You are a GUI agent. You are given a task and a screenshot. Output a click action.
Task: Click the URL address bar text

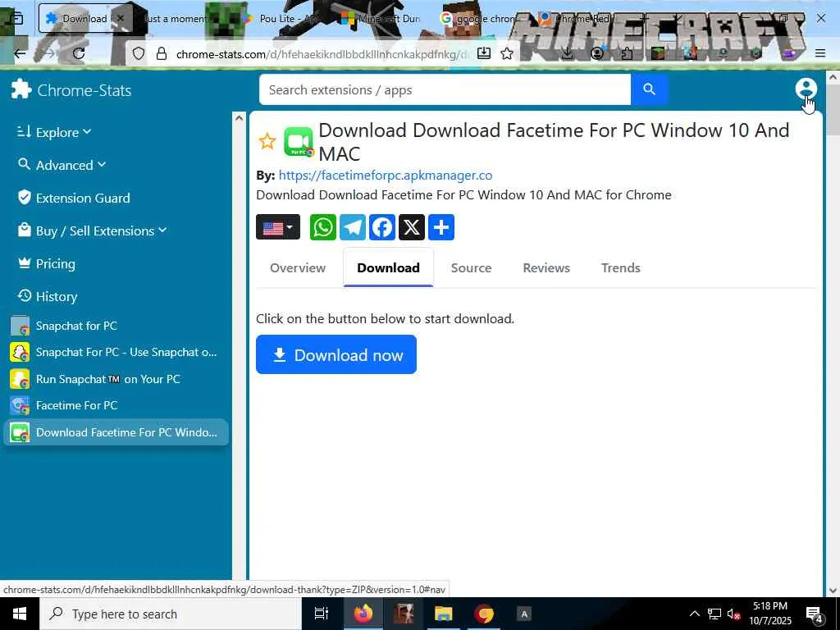click(322, 54)
